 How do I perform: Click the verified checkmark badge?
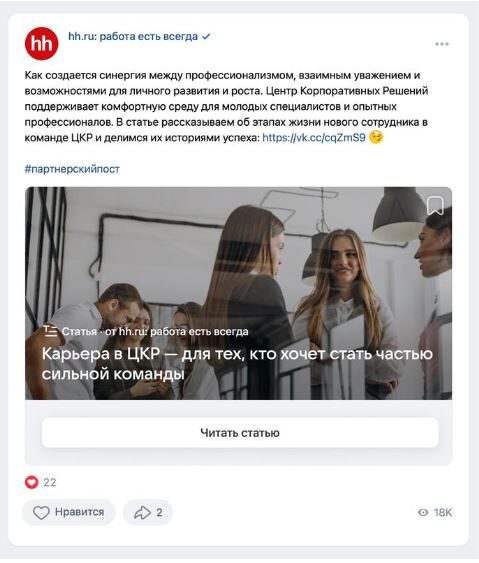click(x=206, y=37)
